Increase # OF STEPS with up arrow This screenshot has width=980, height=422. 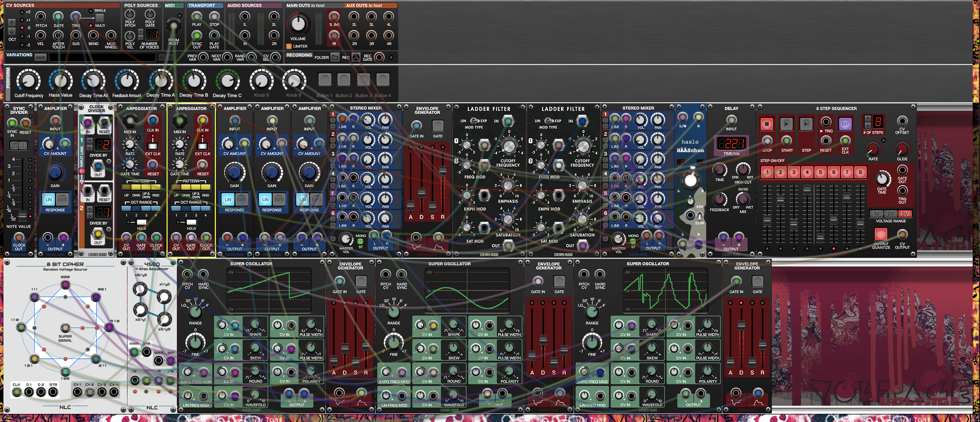click(868, 119)
